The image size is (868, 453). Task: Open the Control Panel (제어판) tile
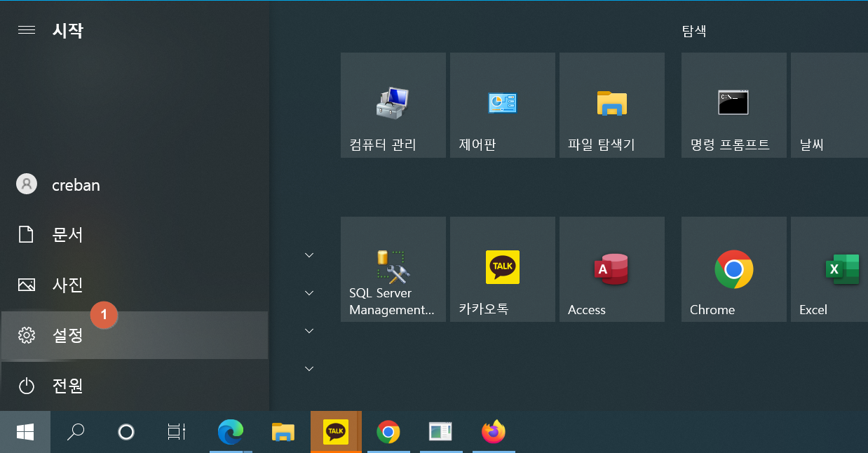click(x=503, y=105)
